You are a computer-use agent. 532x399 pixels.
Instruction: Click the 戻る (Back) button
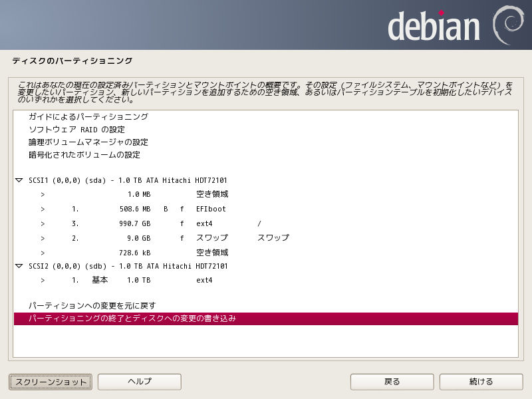(x=392, y=382)
